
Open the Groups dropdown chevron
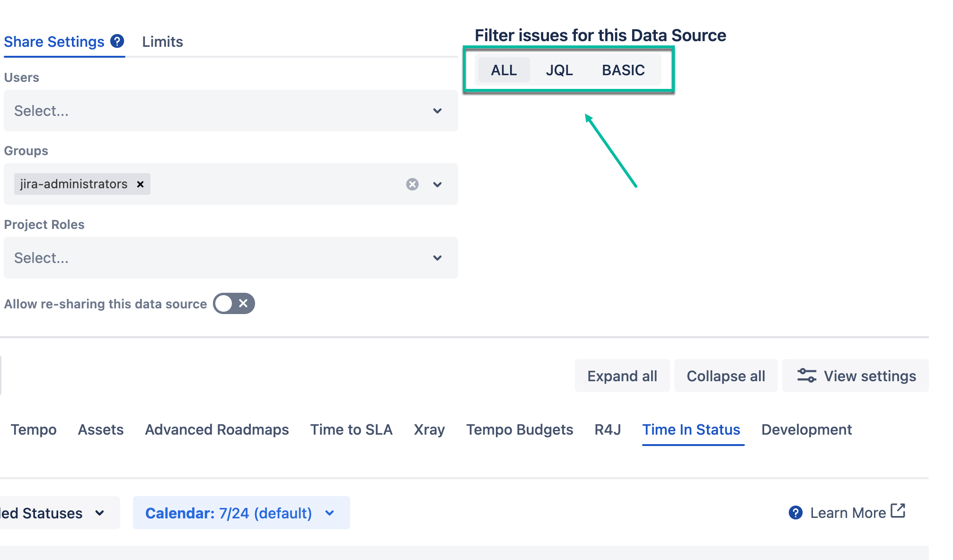(x=438, y=184)
